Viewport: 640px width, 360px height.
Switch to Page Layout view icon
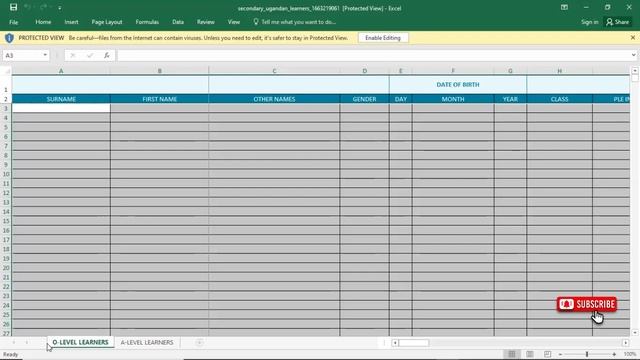529,354
